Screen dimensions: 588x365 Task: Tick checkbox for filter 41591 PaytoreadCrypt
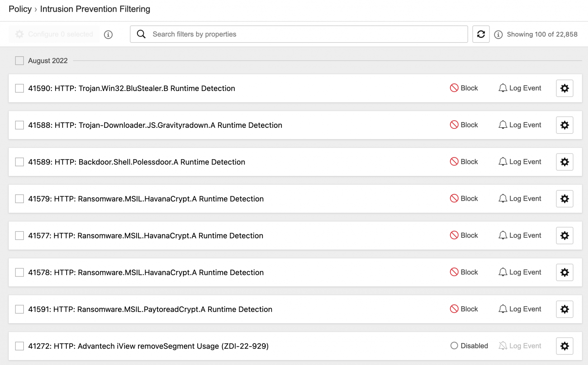[x=20, y=309]
